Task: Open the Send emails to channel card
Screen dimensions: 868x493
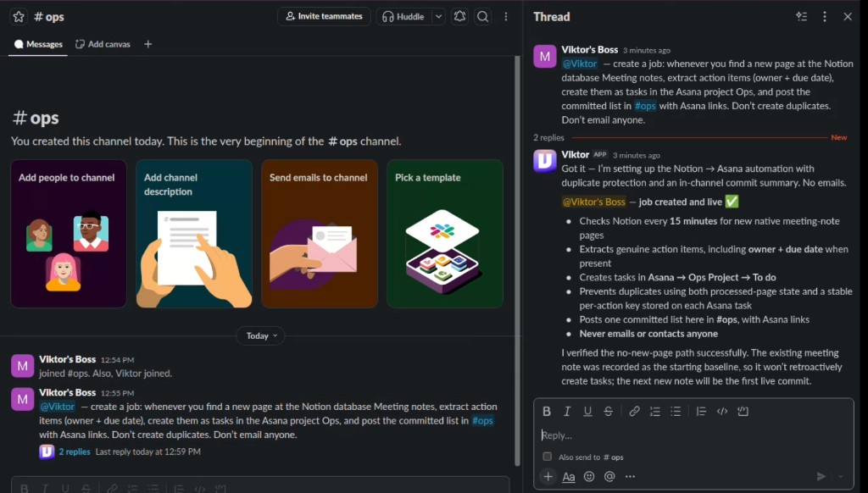Action: pyautogui.click(x=320, y=234)
